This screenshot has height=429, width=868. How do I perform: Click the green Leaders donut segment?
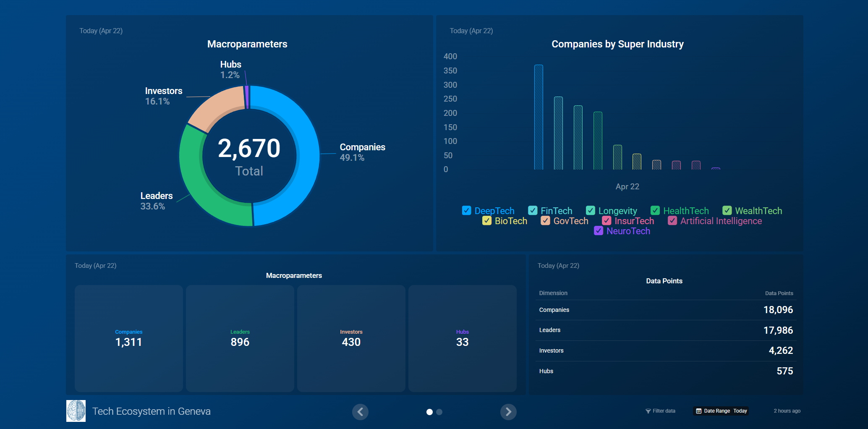click(197, 185)
